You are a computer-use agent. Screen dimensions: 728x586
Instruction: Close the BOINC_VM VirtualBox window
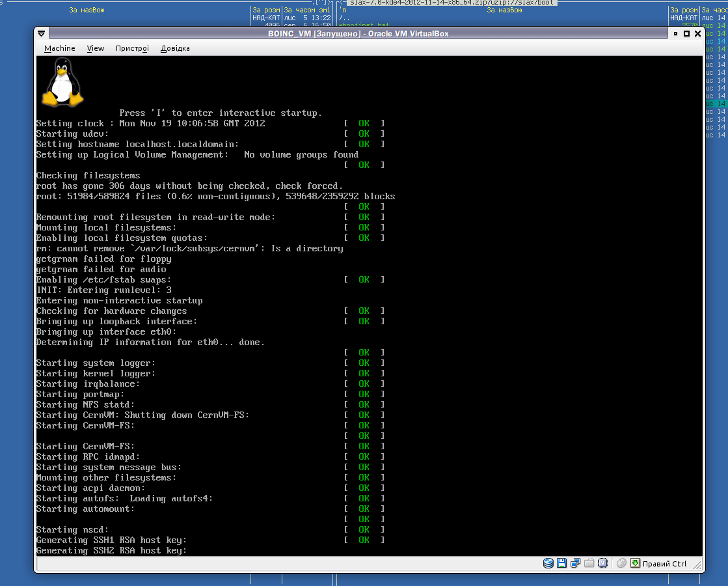coord(697,34)
